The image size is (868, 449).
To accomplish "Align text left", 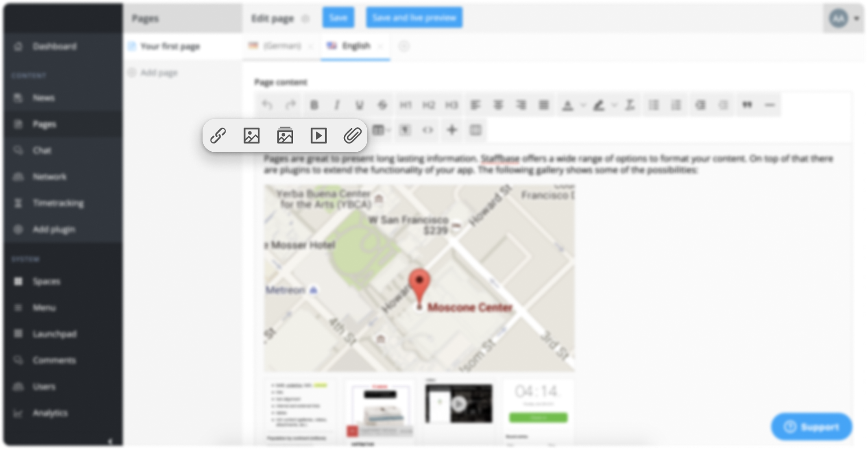I will pyautogui.click(x=475, y=105).
